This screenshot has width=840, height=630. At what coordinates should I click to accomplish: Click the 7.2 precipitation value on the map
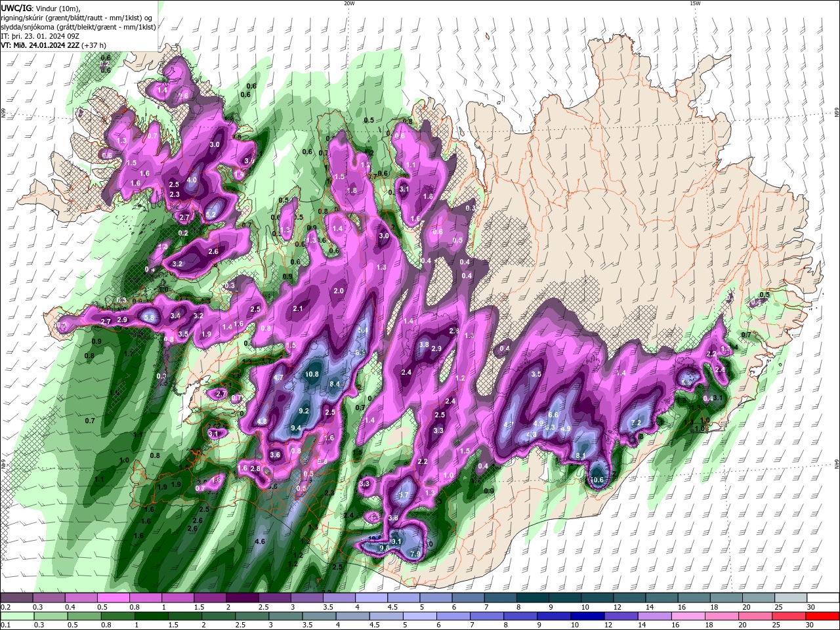coord(635,423)
